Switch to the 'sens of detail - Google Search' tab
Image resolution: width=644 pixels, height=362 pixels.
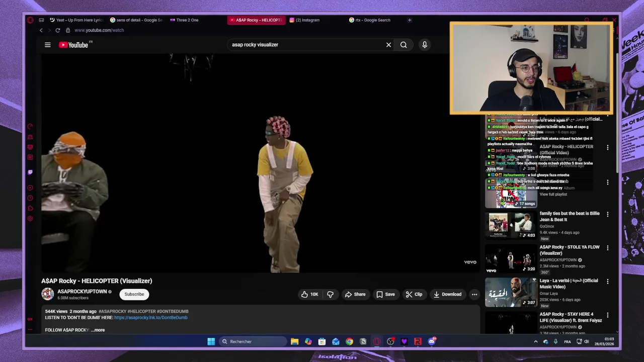[136, 20]
